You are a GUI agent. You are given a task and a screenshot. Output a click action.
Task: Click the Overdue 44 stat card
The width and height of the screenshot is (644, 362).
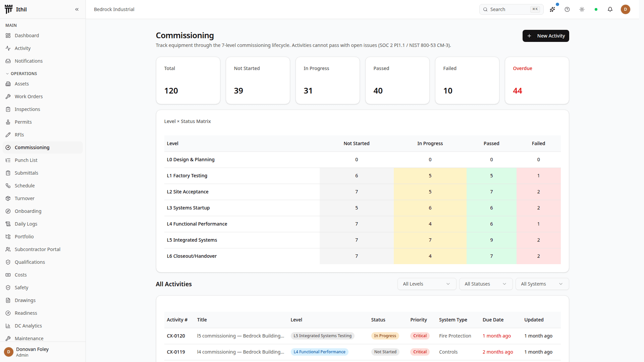[537, 80]
